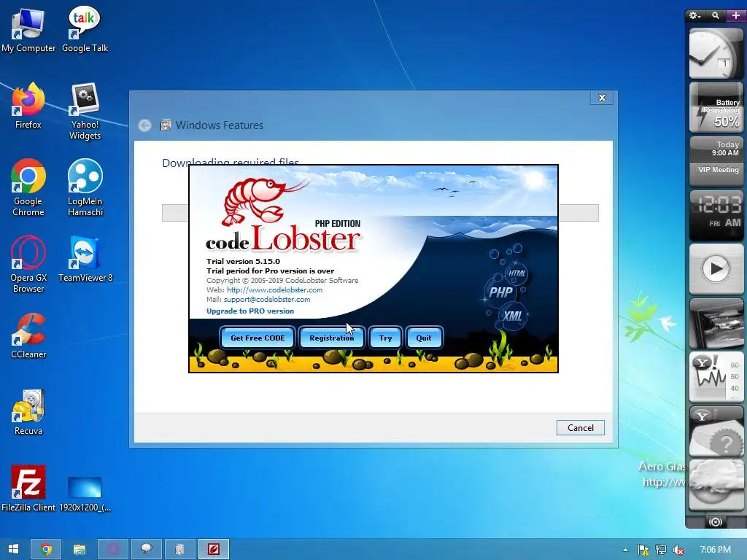Switch to Chrome in taskbar
The width and height of the screenshot is (747, 560).
pos(46,549)
